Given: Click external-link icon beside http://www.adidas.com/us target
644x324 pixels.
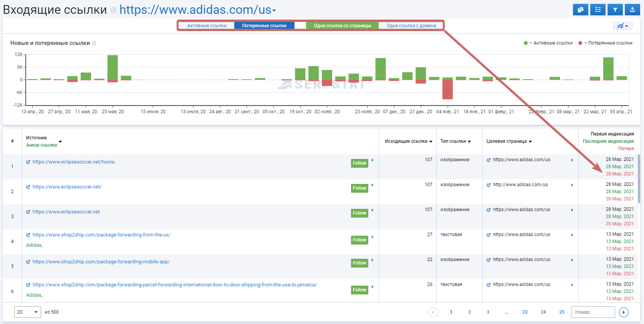Looking at the screenshot, I should (x=488, y=185).
